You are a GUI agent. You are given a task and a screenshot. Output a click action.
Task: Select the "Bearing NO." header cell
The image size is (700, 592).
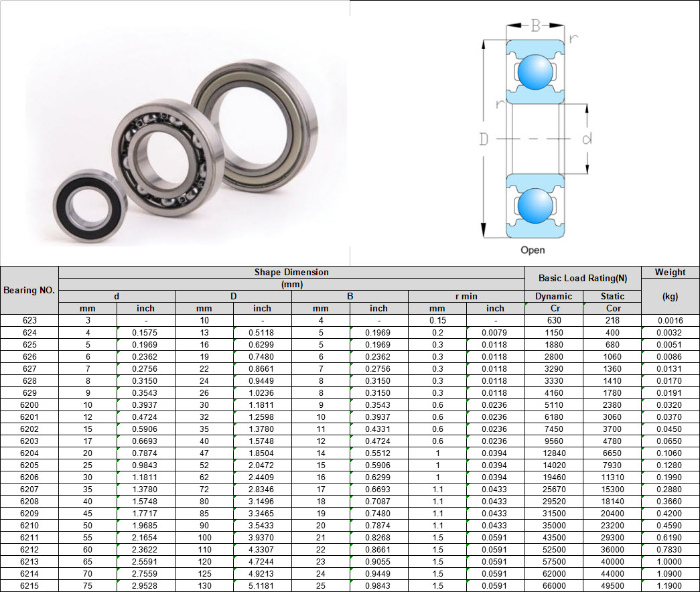pos(29,290)
